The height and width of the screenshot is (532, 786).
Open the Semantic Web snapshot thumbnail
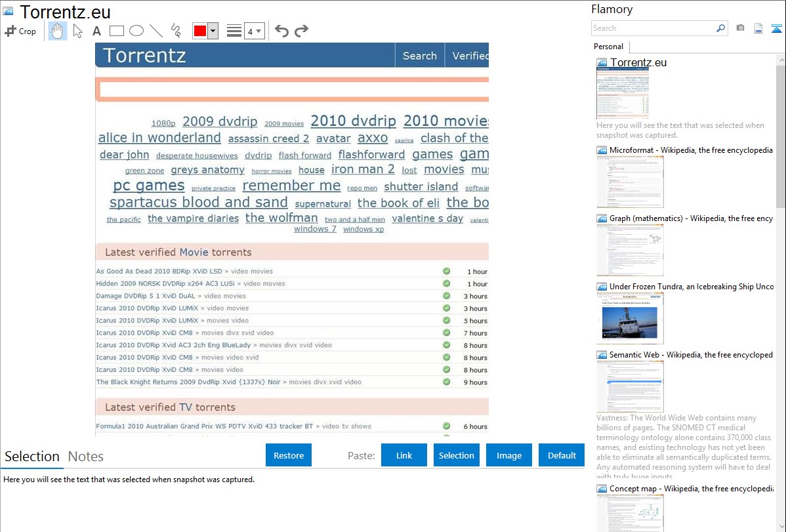click(630, 386)
